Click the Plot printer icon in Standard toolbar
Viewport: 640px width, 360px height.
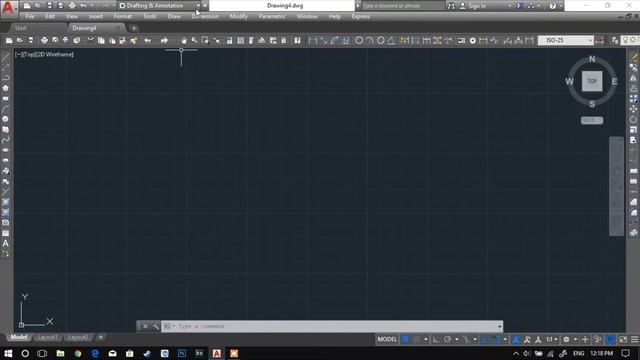coord(44,40)
